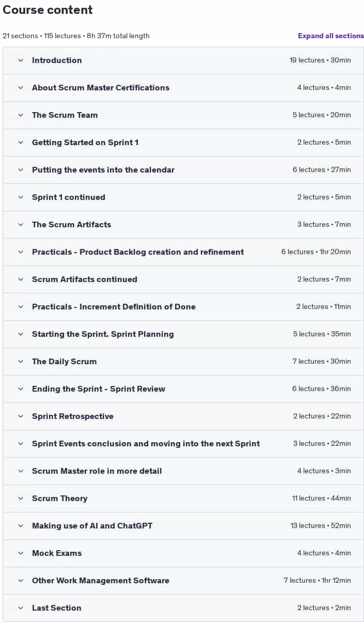Click chevron for Putting the events into the calendar
This screenshot has width=364, height=622.
(x=21, y=169)
